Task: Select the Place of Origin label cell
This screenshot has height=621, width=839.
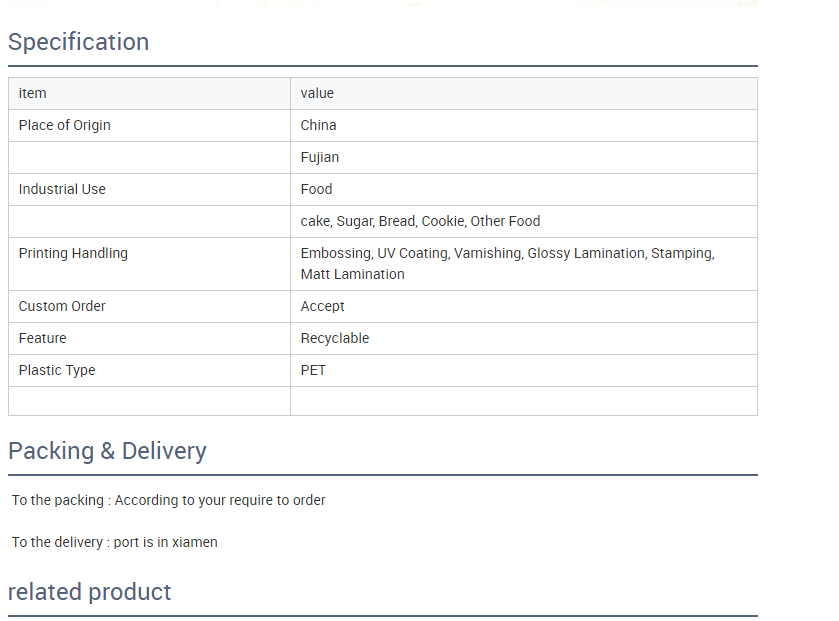Action: (64, 125)
